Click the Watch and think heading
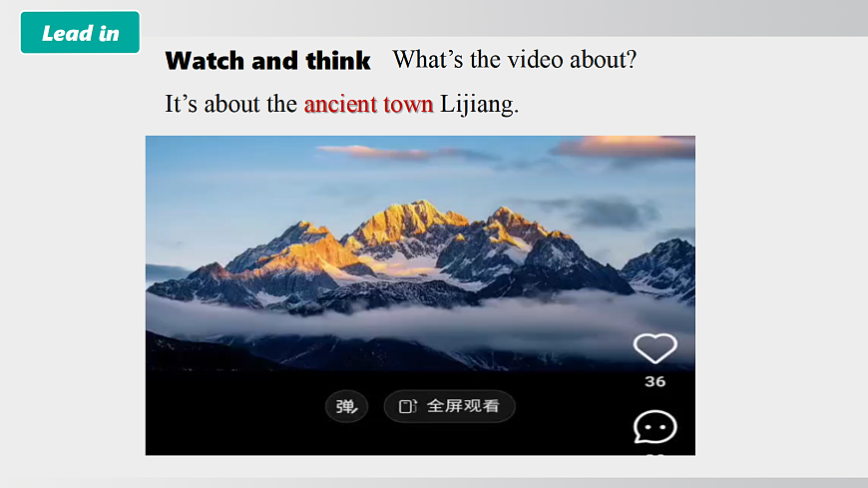The width and height of the screenshot is (868, 488). (268, 61)
